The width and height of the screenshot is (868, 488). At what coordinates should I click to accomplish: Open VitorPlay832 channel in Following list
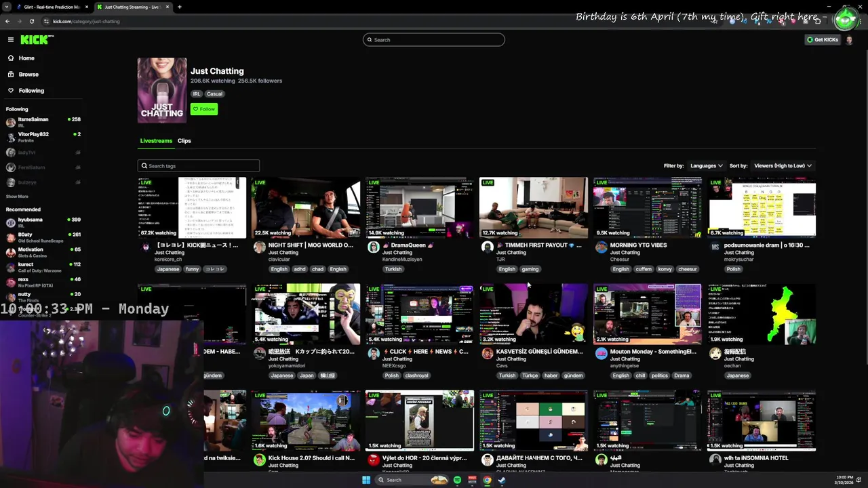click(43, 137)
